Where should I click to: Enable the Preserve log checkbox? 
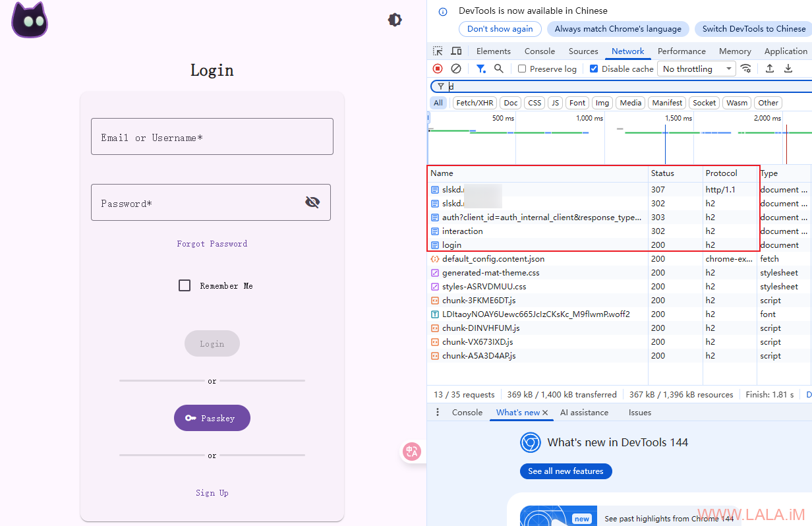coord(522,69)
